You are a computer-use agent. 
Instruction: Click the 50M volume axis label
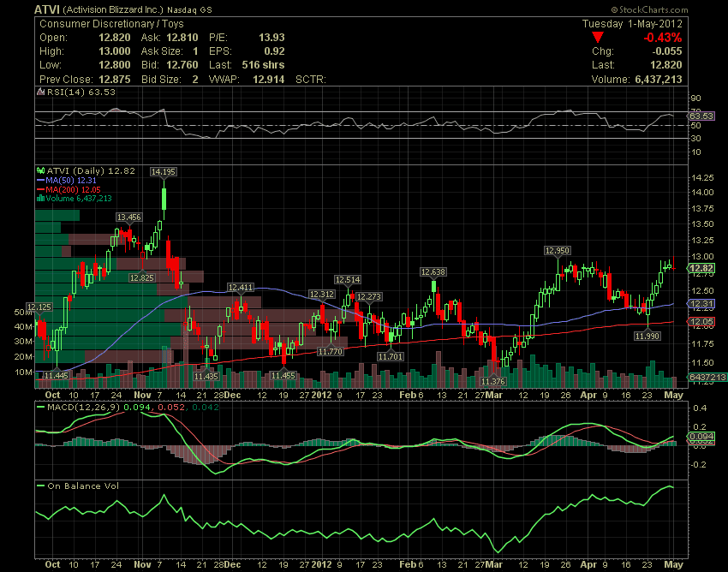tap(24, 312)
